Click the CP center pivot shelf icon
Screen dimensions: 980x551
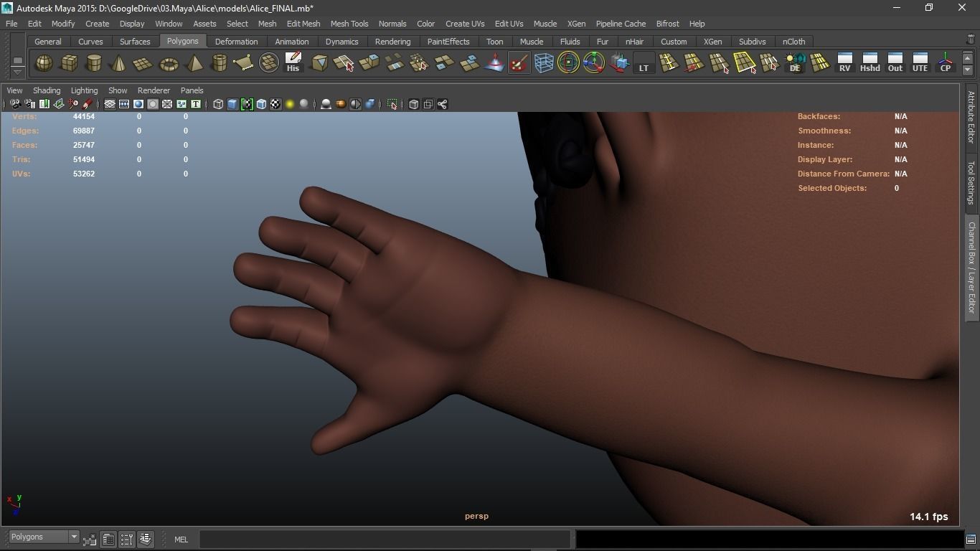pyautogui.click(x=945, y=63)
